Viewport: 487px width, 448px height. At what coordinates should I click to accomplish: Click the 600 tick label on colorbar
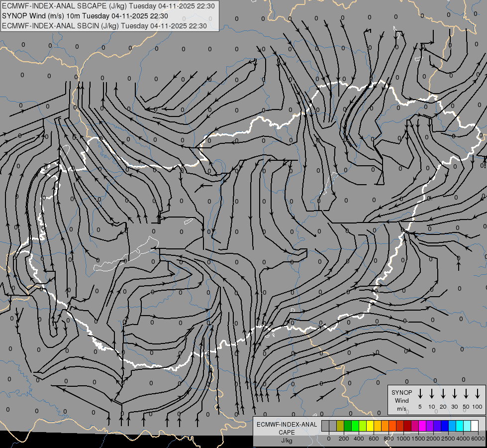(374, 439)
